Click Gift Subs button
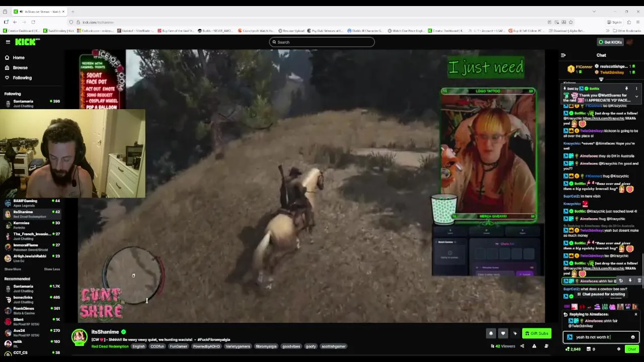Image resolution: width=644 pixels, height=362 pixels. 537,333
